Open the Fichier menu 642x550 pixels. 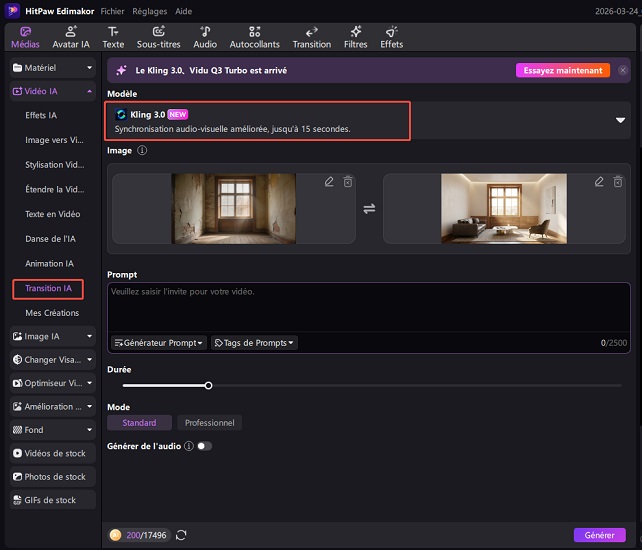tap(113, 9)
